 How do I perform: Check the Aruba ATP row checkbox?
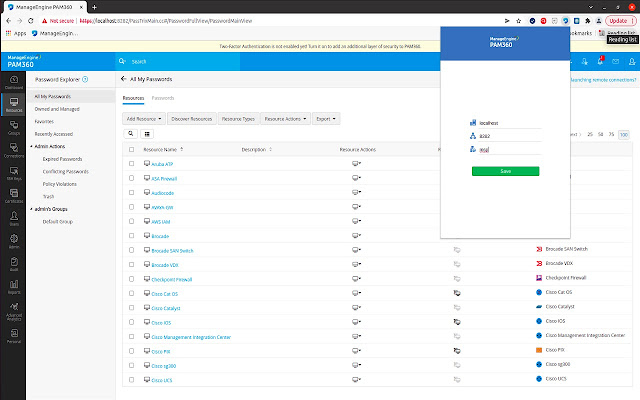131,163
